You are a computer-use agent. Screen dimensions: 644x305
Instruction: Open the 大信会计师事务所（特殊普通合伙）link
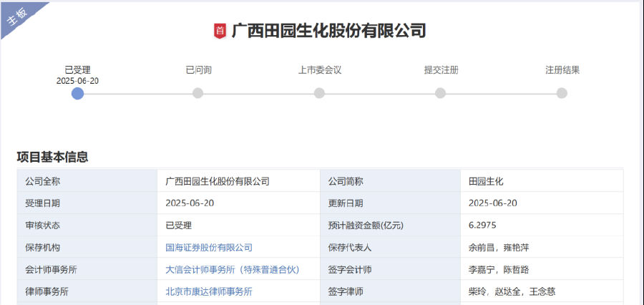[x=233, y=270]
